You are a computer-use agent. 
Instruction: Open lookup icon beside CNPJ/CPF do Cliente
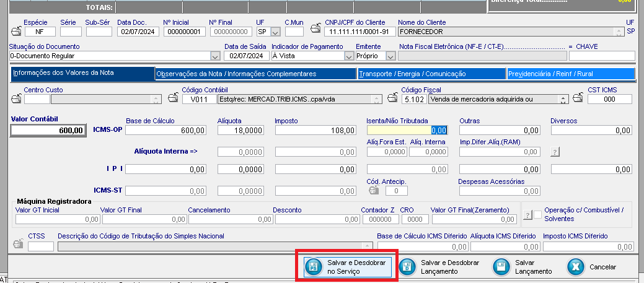[316, 28]
